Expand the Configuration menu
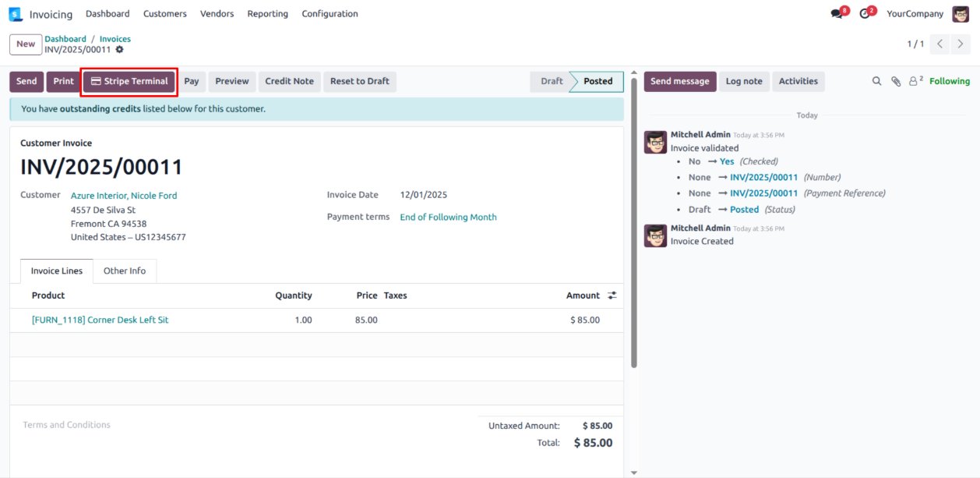Image resolution: width=980 pixels, height=478 pixels. [330, 14]
